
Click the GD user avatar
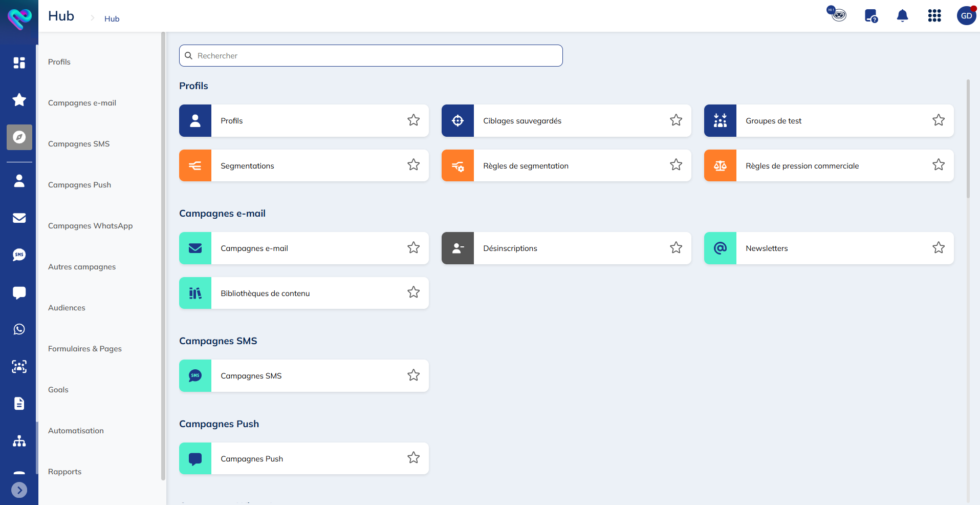coord(966,16)
